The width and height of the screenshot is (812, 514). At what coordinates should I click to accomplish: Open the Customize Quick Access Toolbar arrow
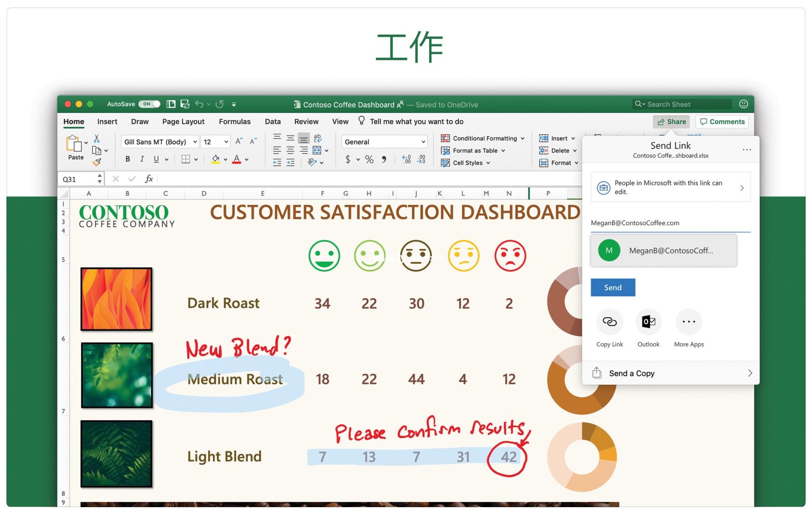click(x=234, y=105)
